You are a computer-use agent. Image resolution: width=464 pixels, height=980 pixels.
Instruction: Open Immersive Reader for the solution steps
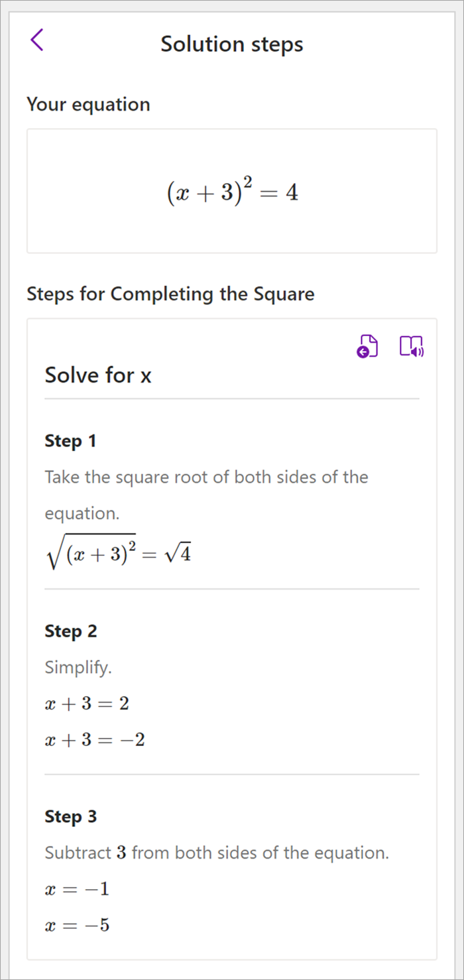click(x=410, y=345)
